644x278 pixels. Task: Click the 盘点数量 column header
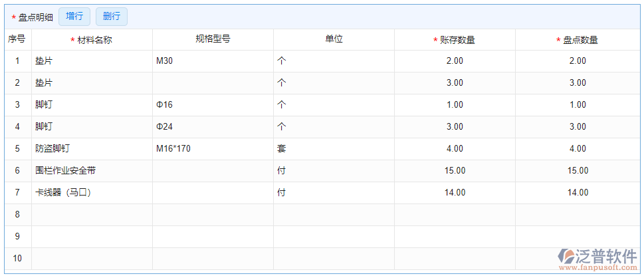coord(577,40)
